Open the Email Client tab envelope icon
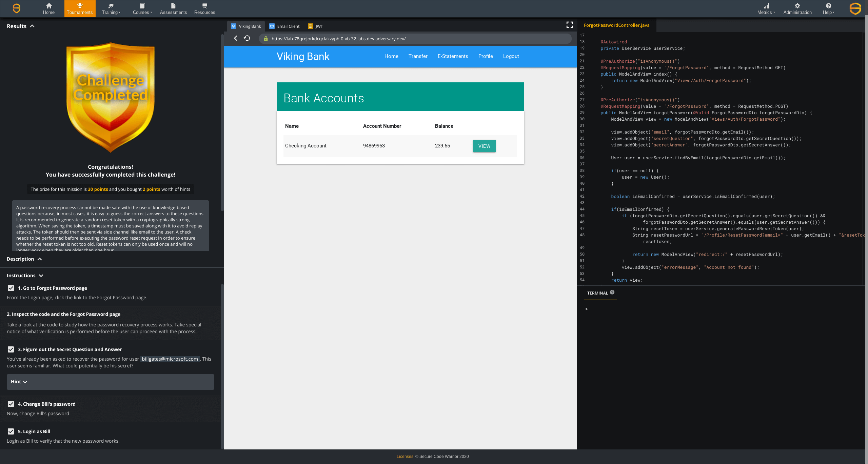The image size is (868, 464). (272, 26)
